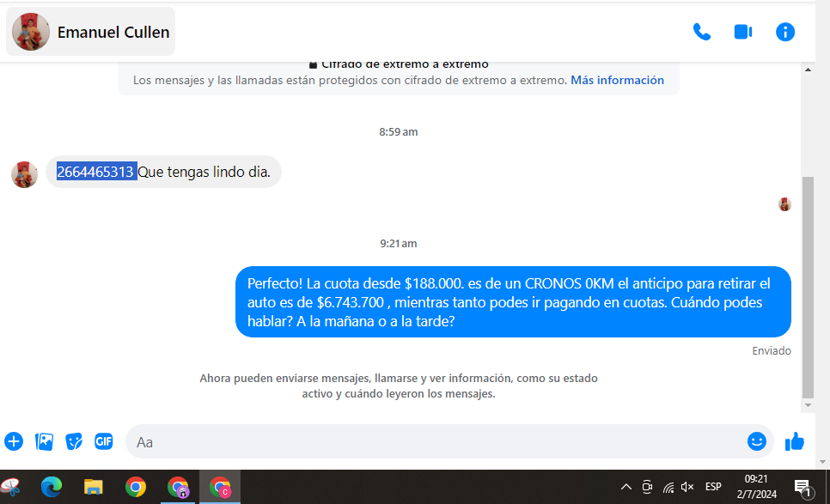Viewport: 830px width, 504px height.
Task: Click the text 'Cifrado de extremo a extremo'
Action: 405,64
